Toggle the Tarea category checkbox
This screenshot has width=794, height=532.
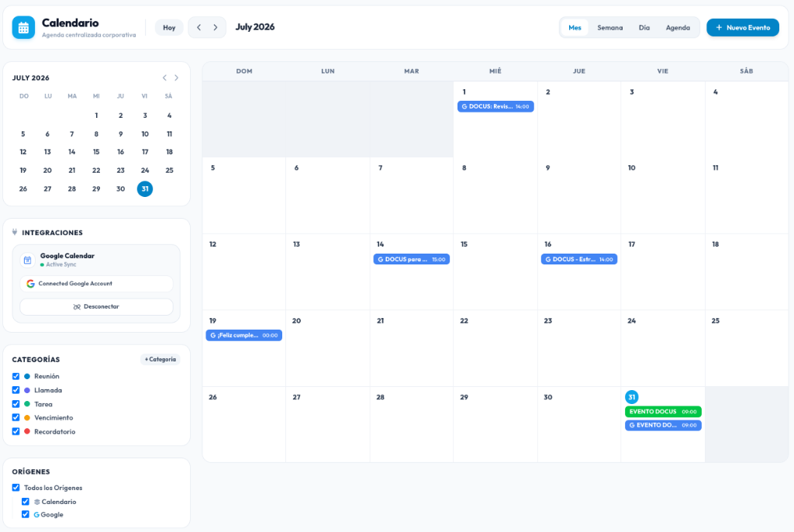(16, 404)
